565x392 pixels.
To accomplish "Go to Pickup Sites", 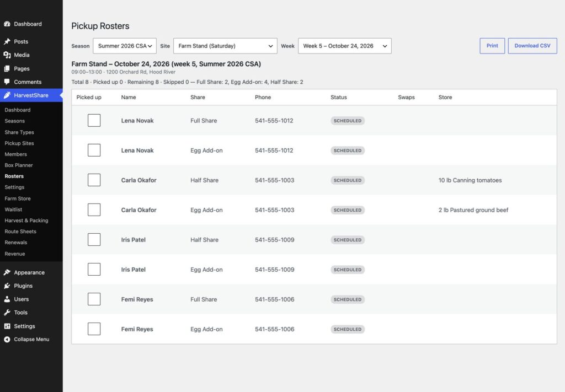I will [x=19, y=143].
